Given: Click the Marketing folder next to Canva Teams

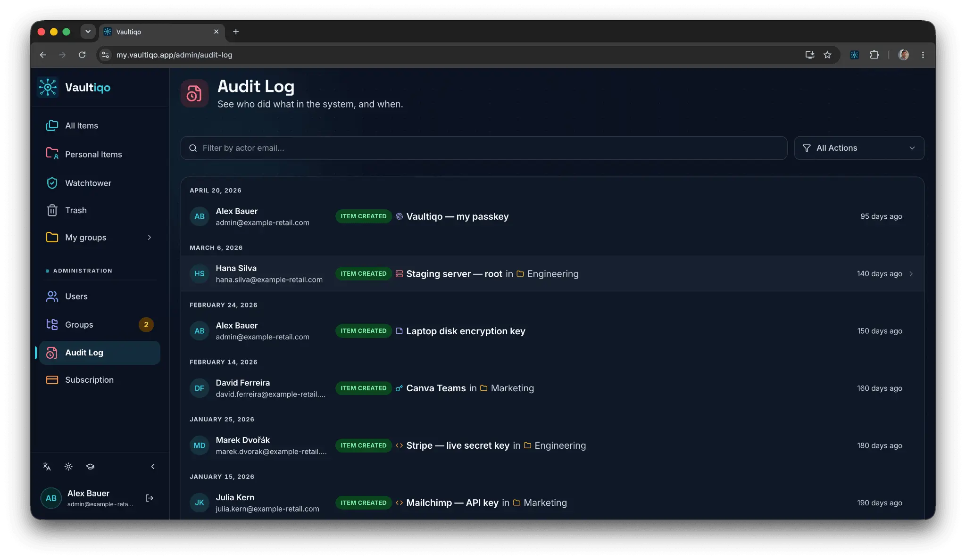Looking at the screenshot, I should point(507,388).
